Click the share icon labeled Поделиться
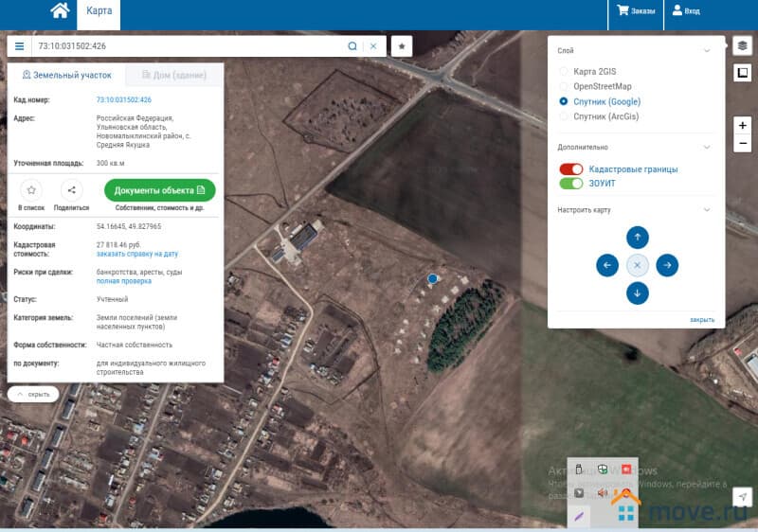 72,190
